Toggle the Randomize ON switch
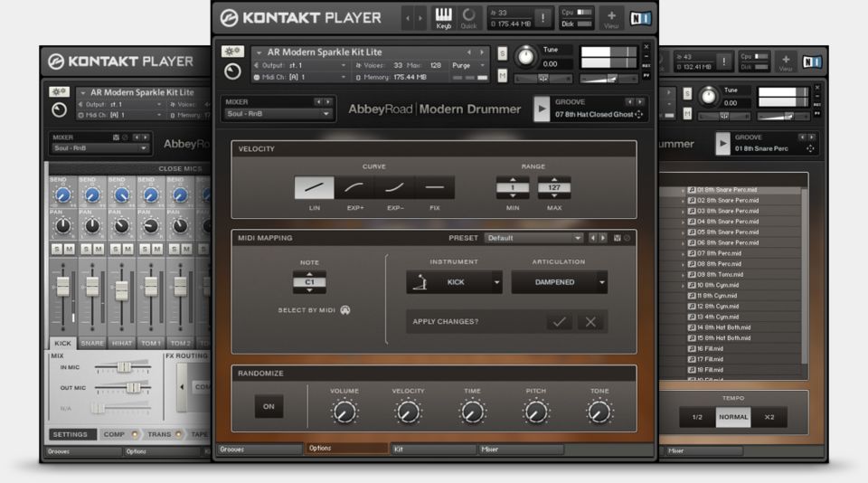The image size is (868, 483). (x=269, y=406)
